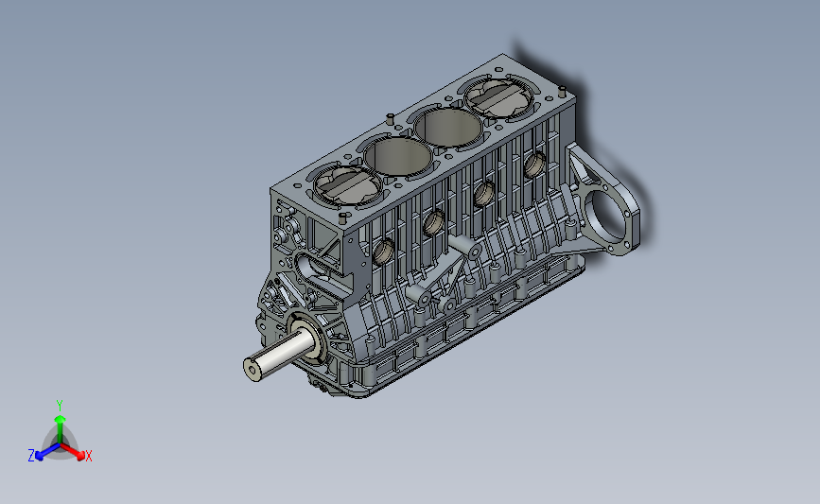
Task: Select the green Y axis of the triad
Action: [x=60, y=428]
